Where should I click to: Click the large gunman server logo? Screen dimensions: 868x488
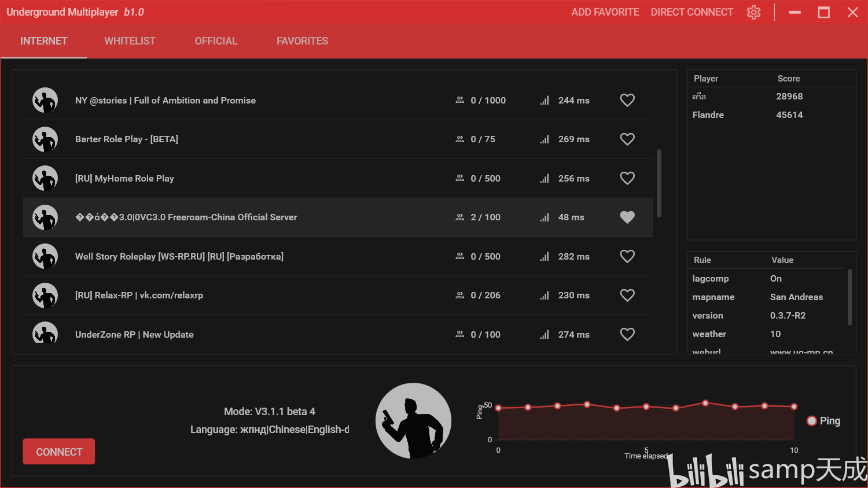[x=413, y=421]
